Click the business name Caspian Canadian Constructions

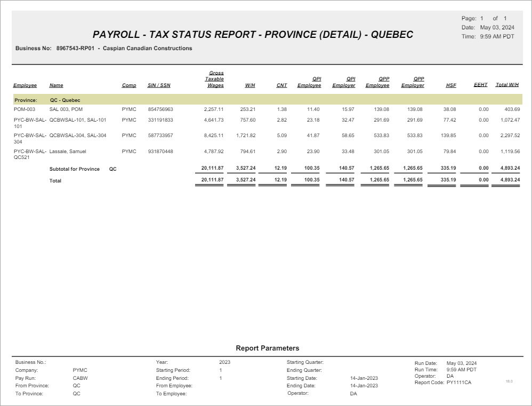[147, 49]
